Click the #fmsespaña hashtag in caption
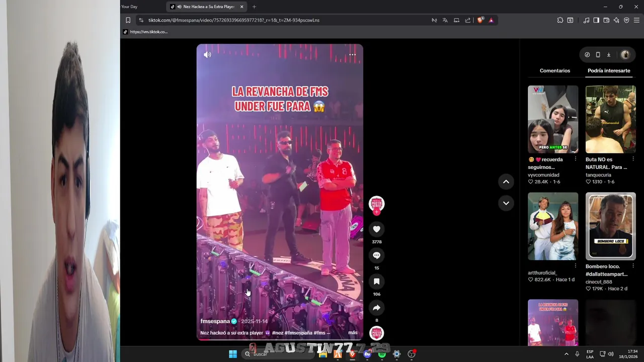The width and height of the screenshot is (644, 362). 298,333
